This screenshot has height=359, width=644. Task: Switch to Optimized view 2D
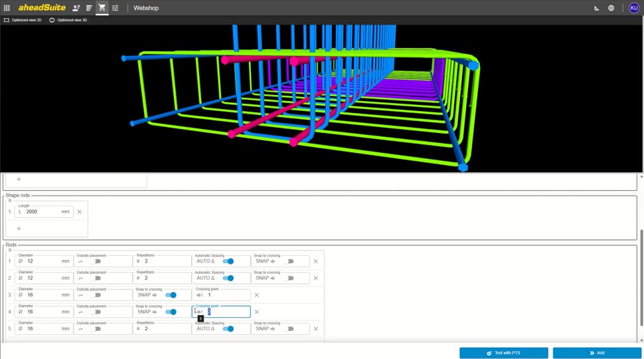(x=24, y=20)
